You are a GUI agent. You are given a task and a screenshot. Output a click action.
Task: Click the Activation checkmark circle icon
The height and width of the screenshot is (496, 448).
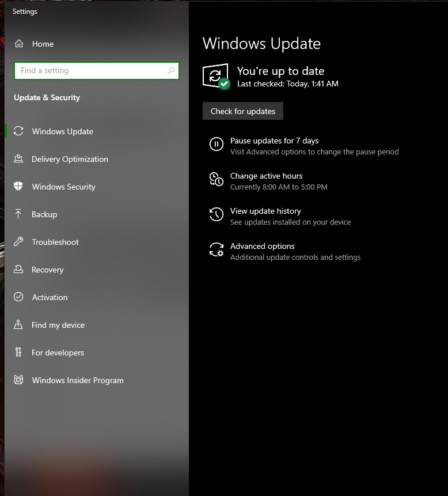(18, 297)
